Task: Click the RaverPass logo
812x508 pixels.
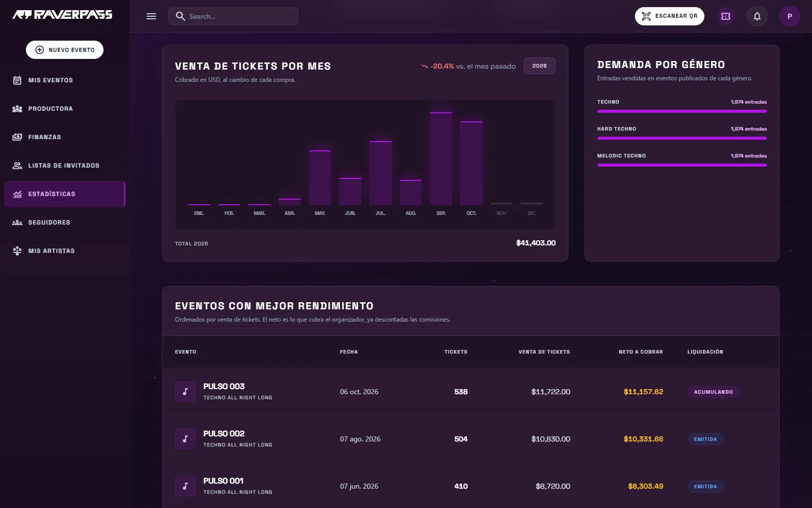Action: coord(62,15)
